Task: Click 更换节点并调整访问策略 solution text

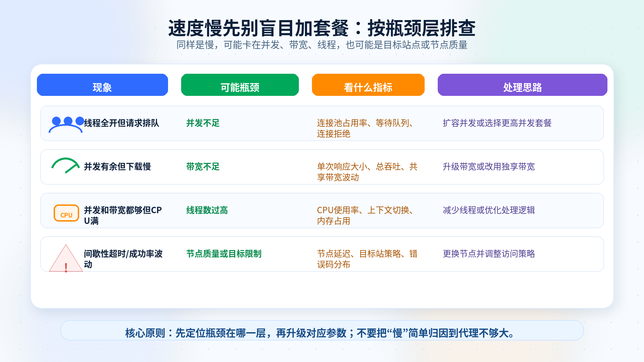Action: [489, 254]
